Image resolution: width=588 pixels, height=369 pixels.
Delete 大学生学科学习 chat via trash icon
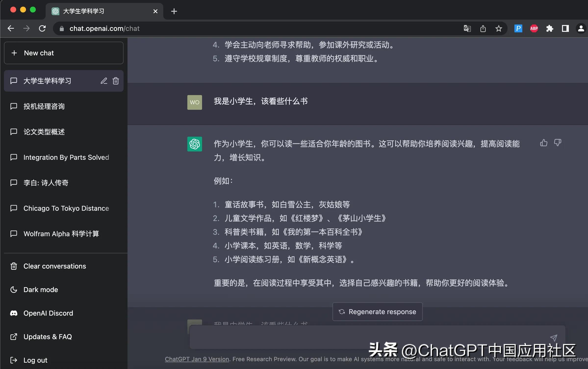pos(115,81)
